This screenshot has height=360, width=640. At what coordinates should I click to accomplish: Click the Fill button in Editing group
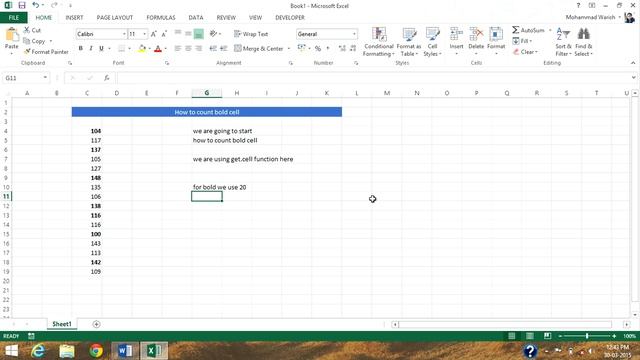coord(522,41)
